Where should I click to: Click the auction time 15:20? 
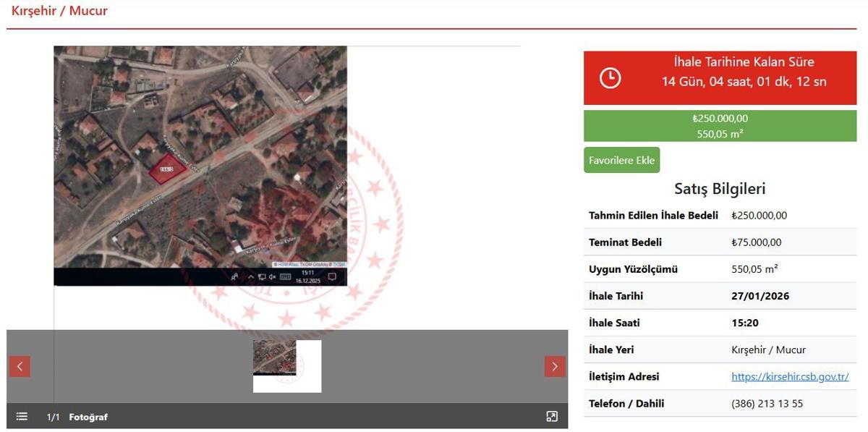[745, 323]
